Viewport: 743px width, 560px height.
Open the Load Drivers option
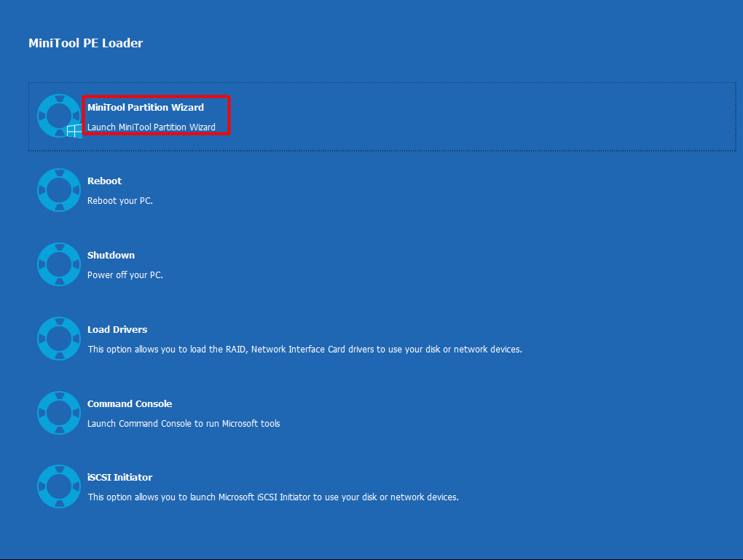tap(117, 329)
